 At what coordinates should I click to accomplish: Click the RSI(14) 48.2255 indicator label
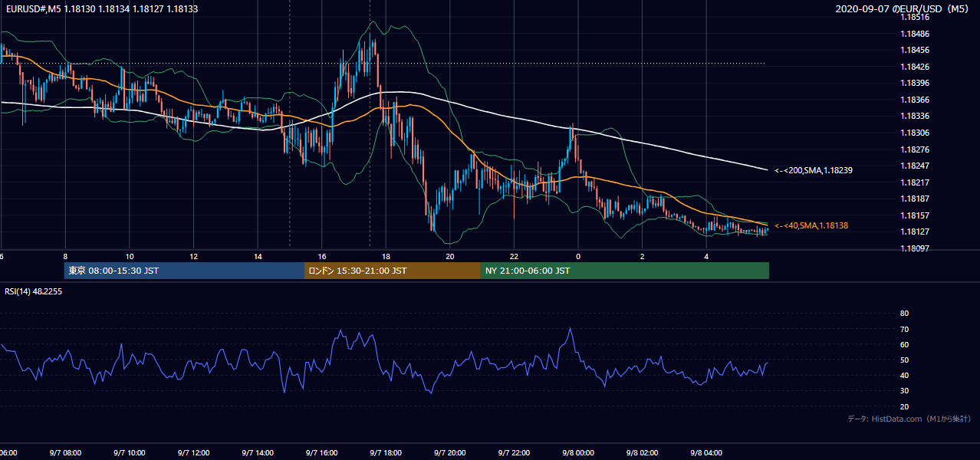click(x=34, y=291)
